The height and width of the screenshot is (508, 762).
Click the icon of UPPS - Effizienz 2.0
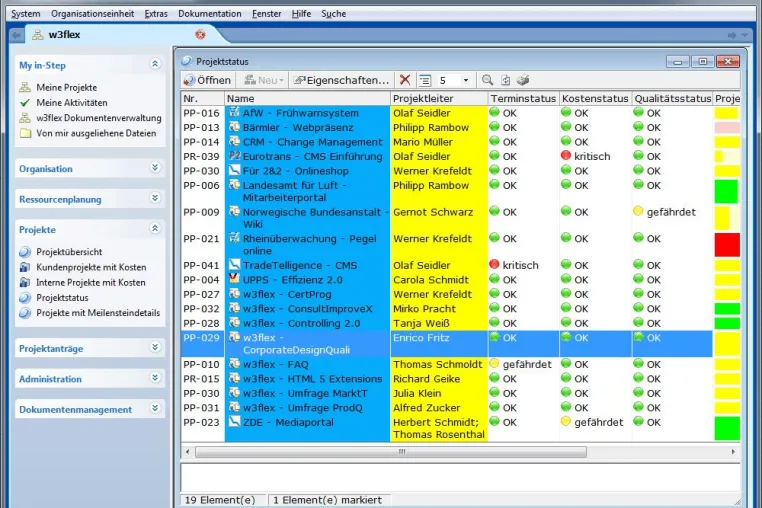coord(234,279)
